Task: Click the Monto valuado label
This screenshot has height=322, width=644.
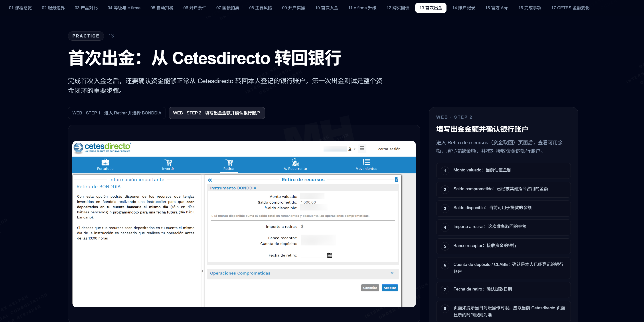Action: (x=283, y=197)
